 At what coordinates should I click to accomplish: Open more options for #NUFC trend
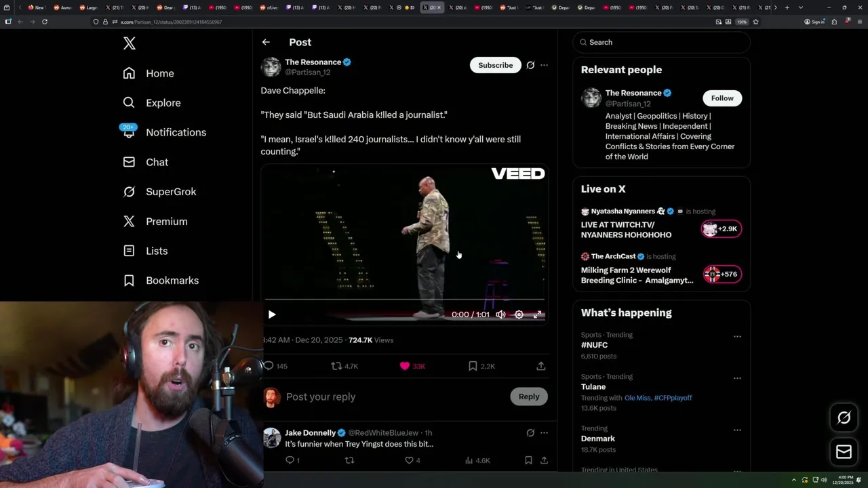point(737,337)
